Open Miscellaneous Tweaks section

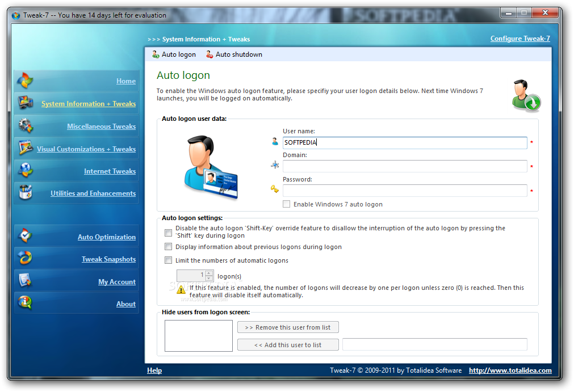coord(102,127)
